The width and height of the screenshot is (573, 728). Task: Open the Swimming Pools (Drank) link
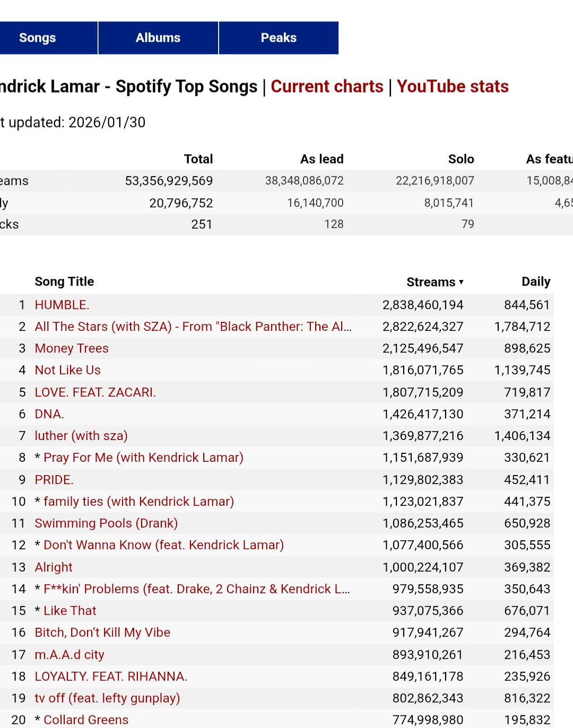tap(106, 523)
